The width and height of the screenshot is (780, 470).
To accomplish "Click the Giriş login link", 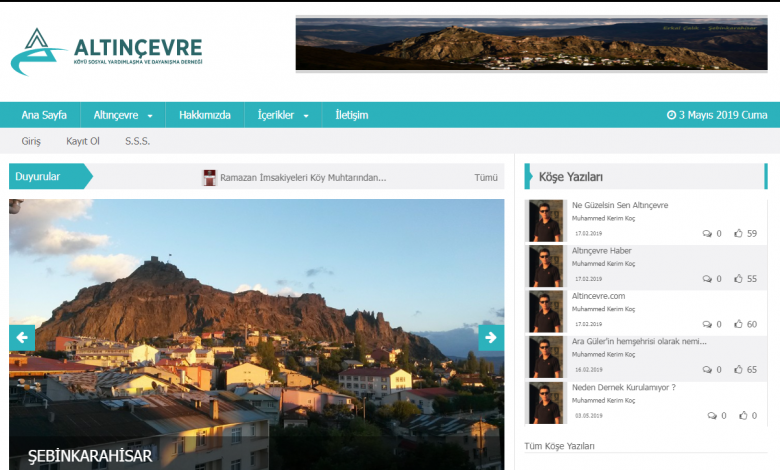I will tap(31, 141).
